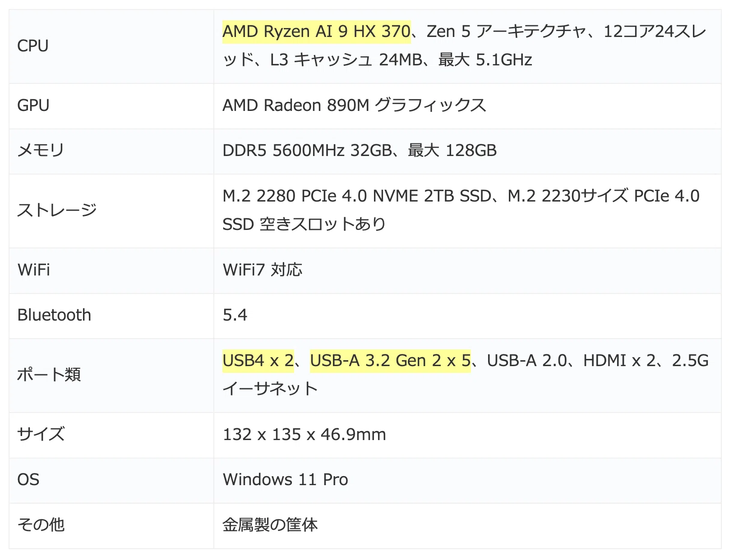Click the DDR5 5600MHz 32GB memory value
Viewport: 729px width, 560px height.
click(308, 150)
